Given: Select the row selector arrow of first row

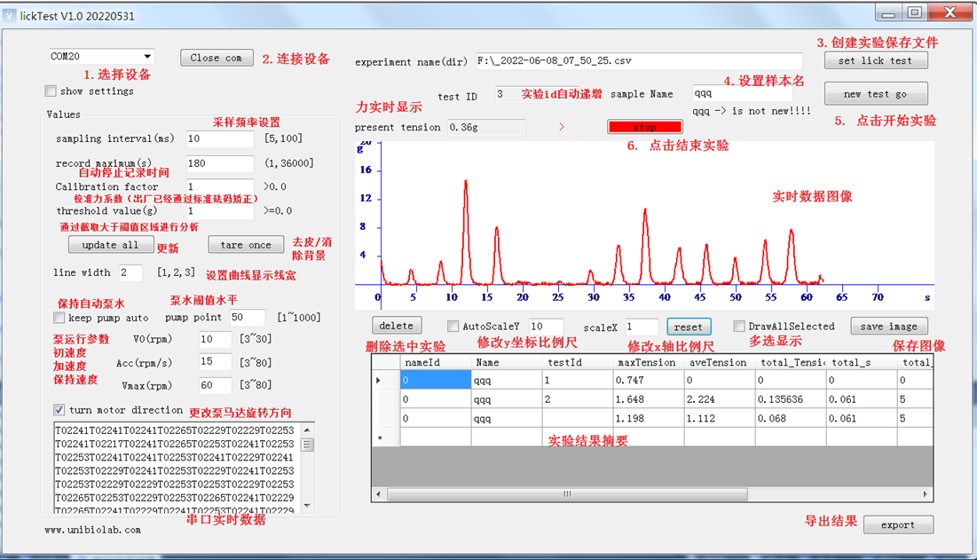Looking at the screenshot, I should point(386,380).
